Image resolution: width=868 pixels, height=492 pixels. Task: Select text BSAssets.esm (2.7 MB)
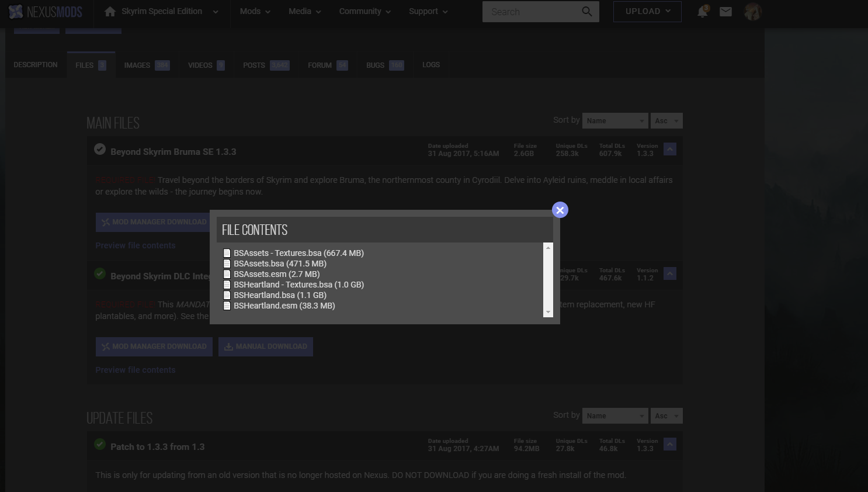(277, 274)
